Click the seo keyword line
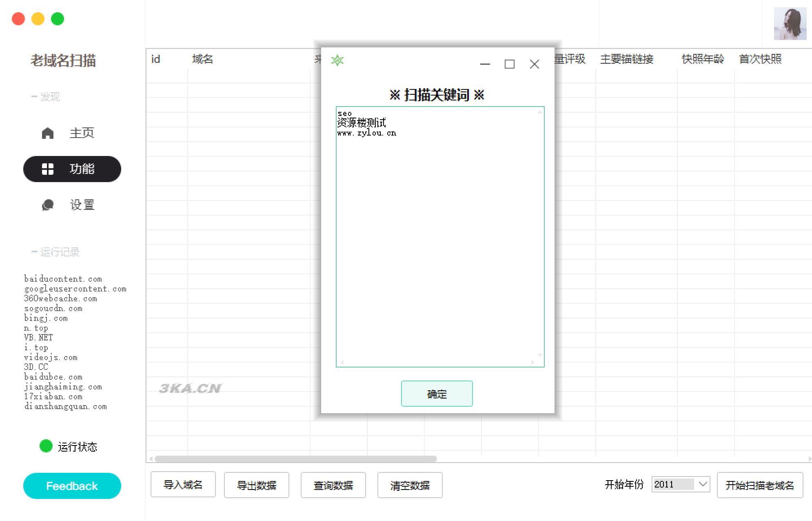This screenshot has height=521, width=812. [345, 114]
